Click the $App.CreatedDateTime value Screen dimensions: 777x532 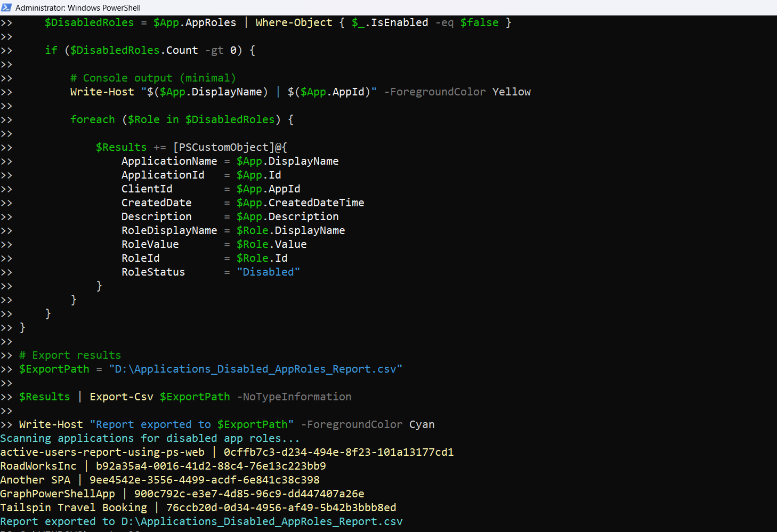point(300,203)
